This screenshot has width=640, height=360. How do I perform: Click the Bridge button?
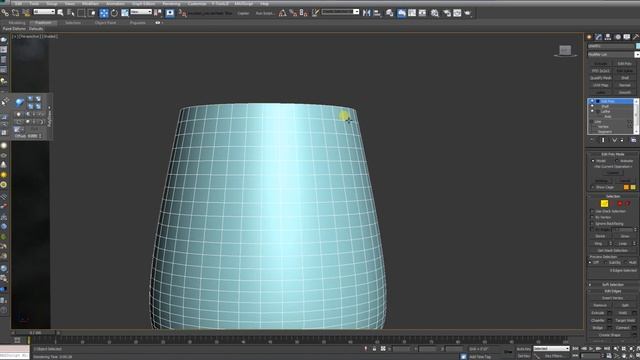598,328
